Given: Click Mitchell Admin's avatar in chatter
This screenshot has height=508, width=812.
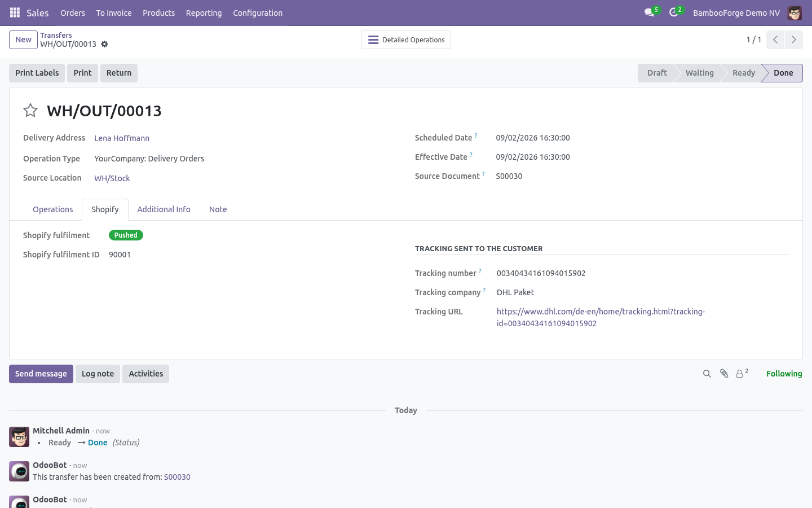Looking at the screenshot, I should pos(19,437).
